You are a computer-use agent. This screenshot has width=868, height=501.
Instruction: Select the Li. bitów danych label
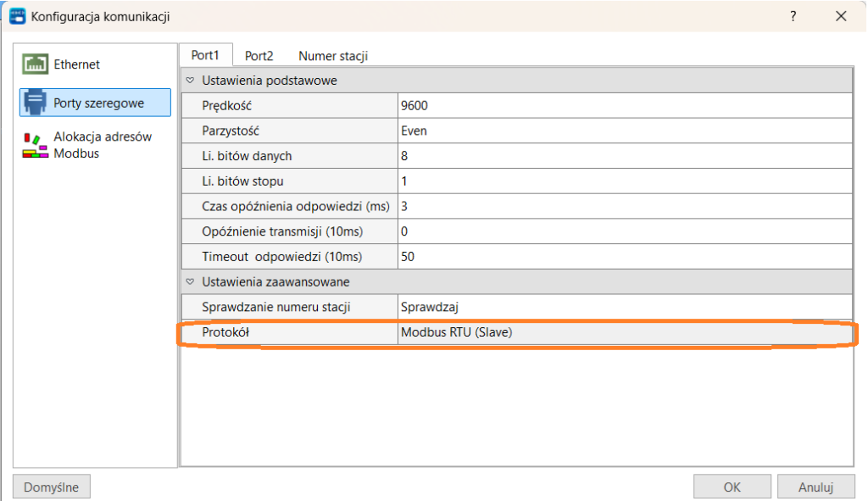(x=247, y=156)
